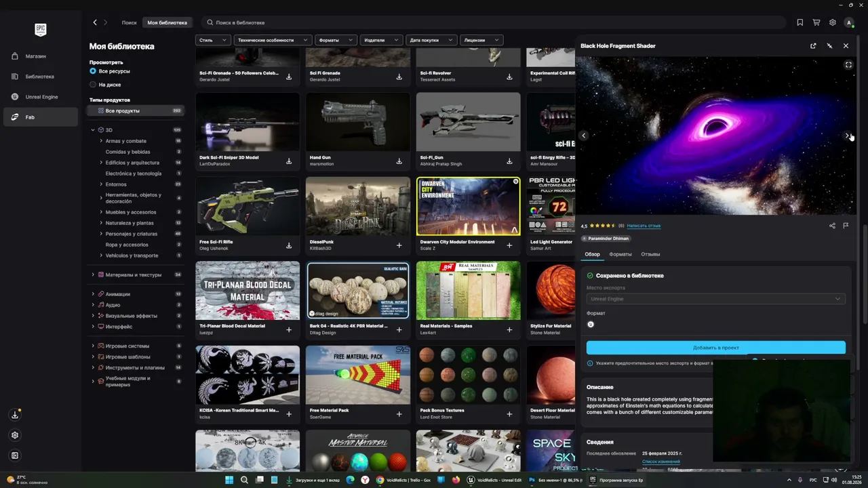Collapse the detail panel with the shrink icon
Viewport: 868px width, 488px height.
click(x=829, y=46)
